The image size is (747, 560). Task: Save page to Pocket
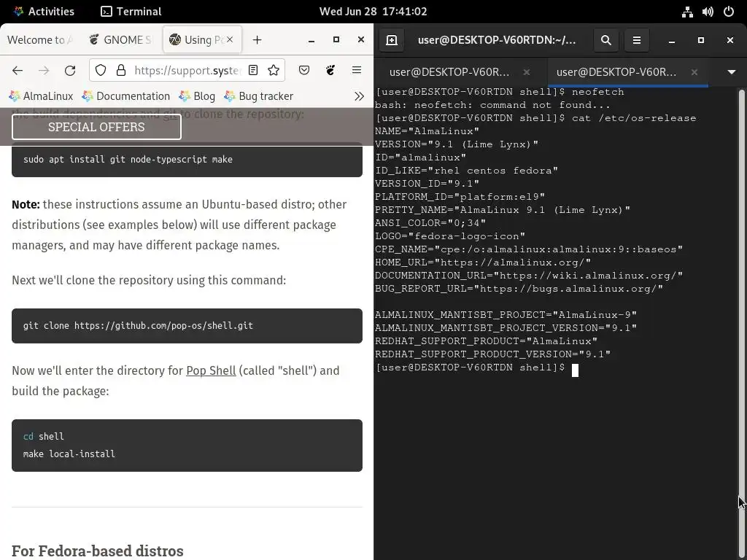(x=304, y=71)
